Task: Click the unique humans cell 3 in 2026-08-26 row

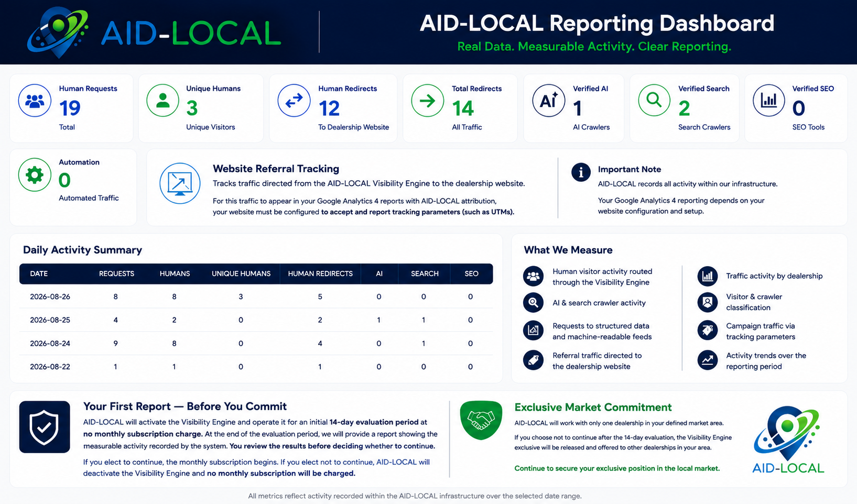Action: tap(241, 297)
